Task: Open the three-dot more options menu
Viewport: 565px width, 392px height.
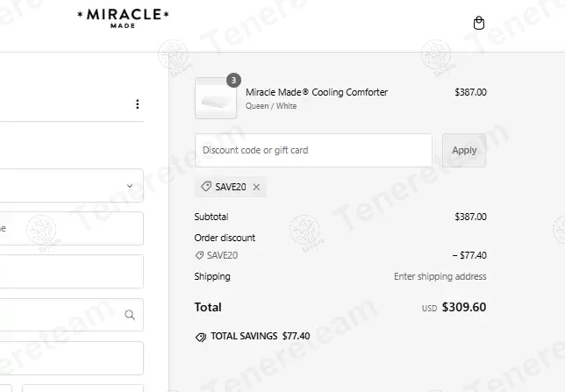Action: 137,104
